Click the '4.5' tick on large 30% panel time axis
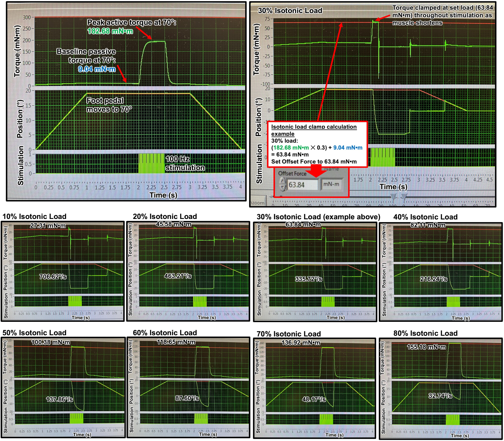Image resolution: width=504 pixels, height=441 pixels. click(489, 180)
